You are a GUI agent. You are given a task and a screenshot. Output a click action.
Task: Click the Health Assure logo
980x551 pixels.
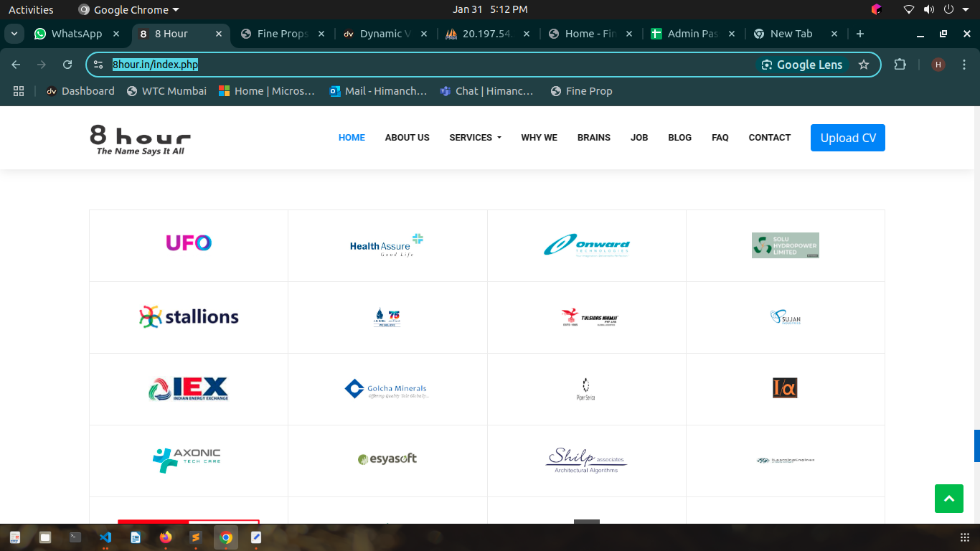pyautogui.click(x=387, y=245)
